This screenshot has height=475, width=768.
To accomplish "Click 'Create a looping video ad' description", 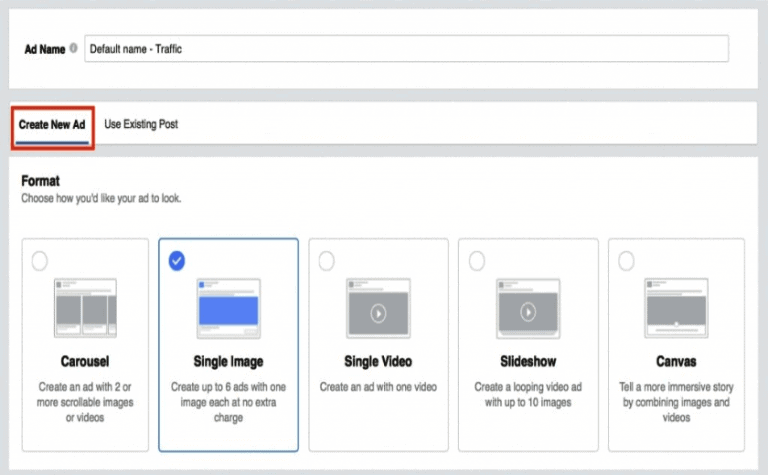I will click(528, 395).
